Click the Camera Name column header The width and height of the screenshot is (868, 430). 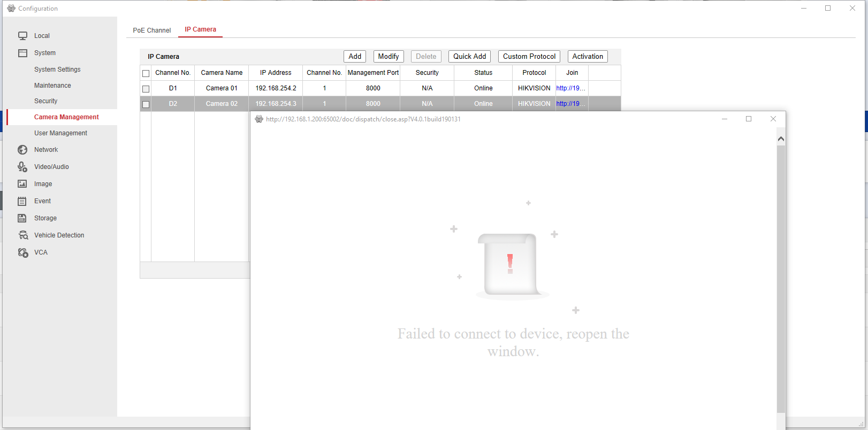coord(222,73)
